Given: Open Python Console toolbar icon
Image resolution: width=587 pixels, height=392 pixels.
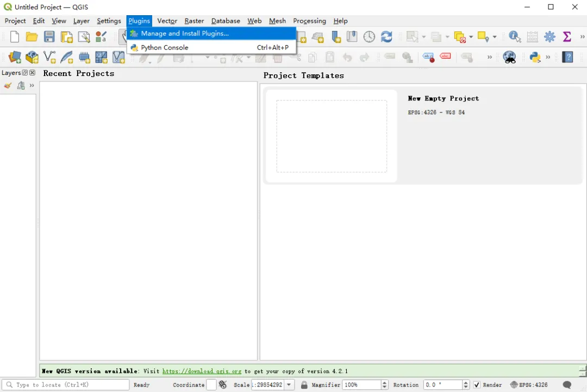Looking at the screenshot, I should point(535,57).
